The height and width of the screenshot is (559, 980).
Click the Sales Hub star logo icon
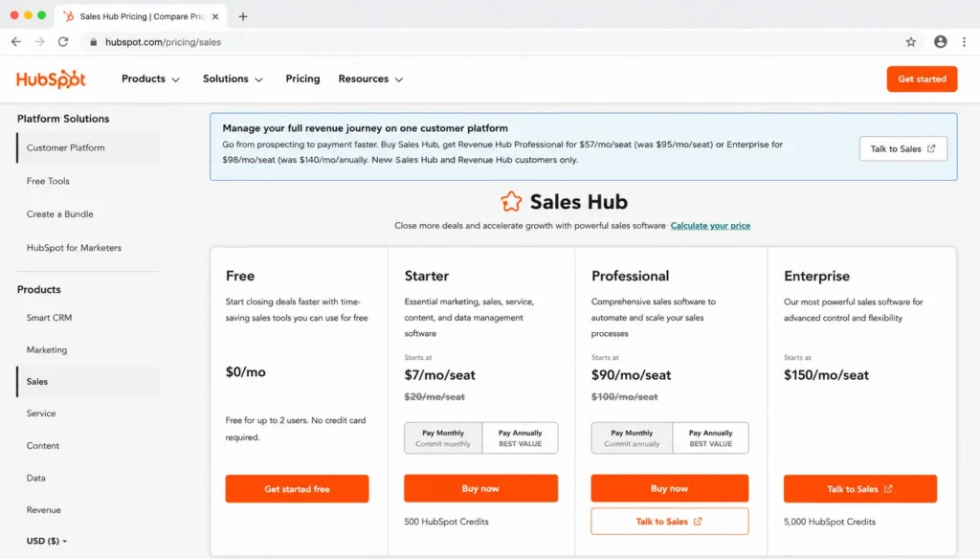pyautogui.click(x=511, y=201)
